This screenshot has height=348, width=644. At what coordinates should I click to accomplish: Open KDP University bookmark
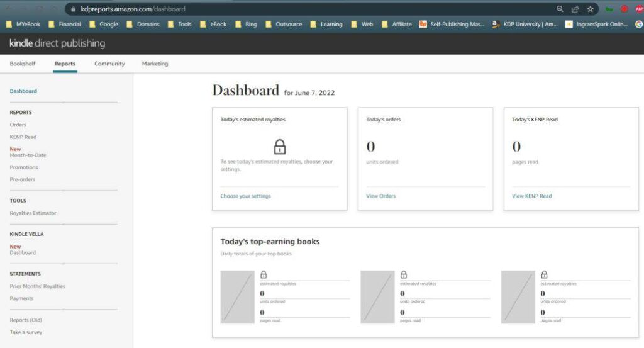point(525,25)
